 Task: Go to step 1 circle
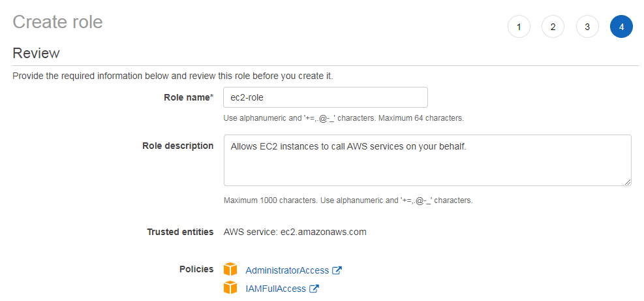519,27
